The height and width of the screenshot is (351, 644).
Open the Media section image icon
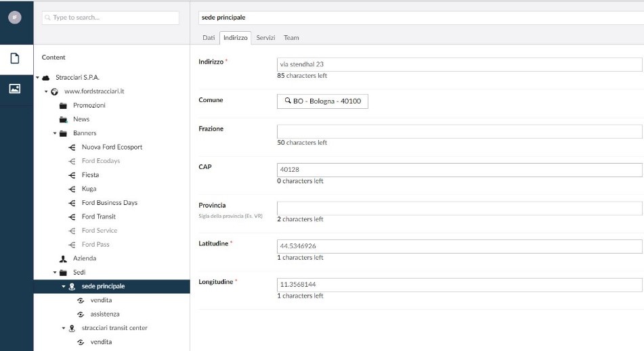click(x=15, y=89)
